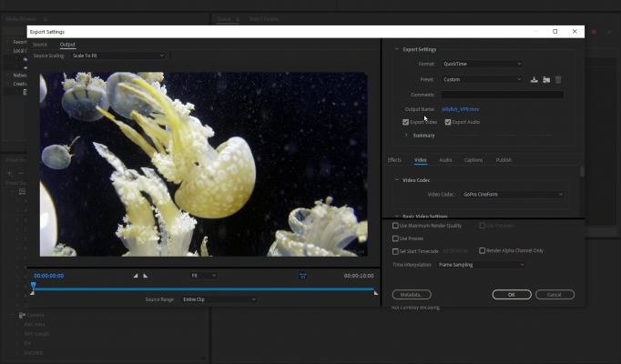Screen dimensions: 621x364
Task: Disable the Export Audio checkbox
Action: pyautogui.click(x=448, y=122)
